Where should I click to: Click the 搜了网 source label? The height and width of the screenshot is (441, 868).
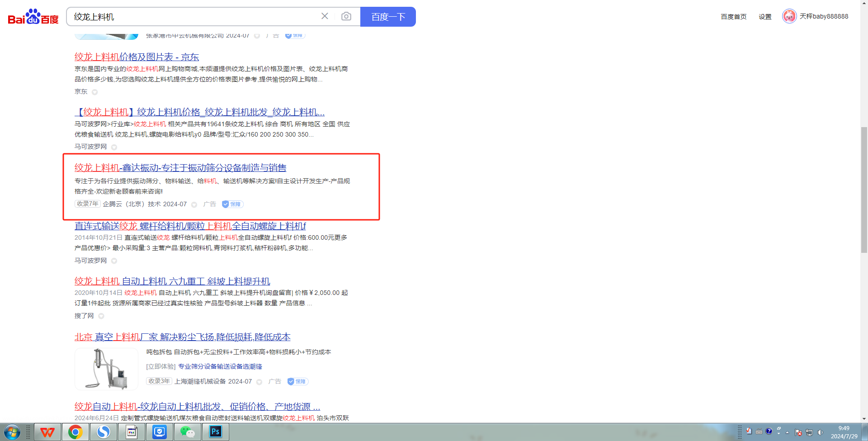[x=84, y=316]
